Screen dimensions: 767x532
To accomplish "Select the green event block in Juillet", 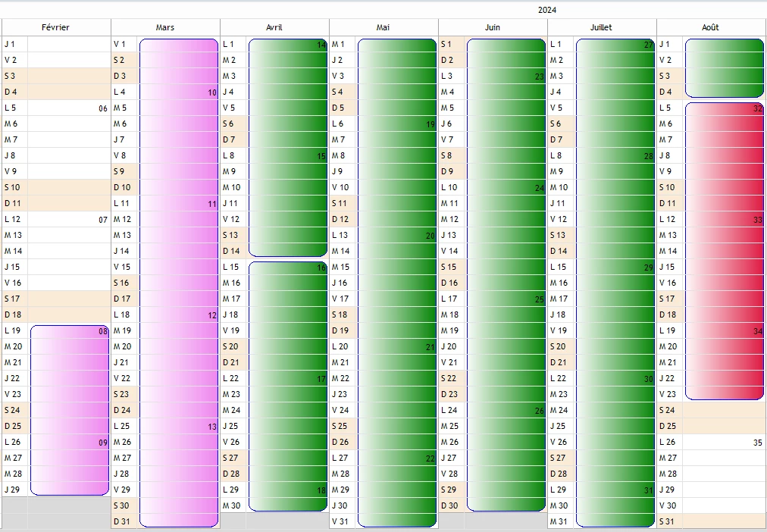I will click(615, 283).
